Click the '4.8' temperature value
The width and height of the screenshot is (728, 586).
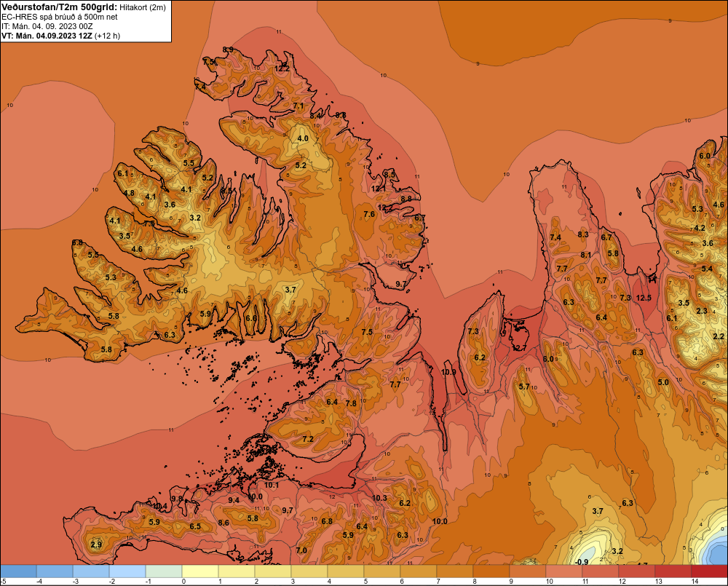point(129,193)
